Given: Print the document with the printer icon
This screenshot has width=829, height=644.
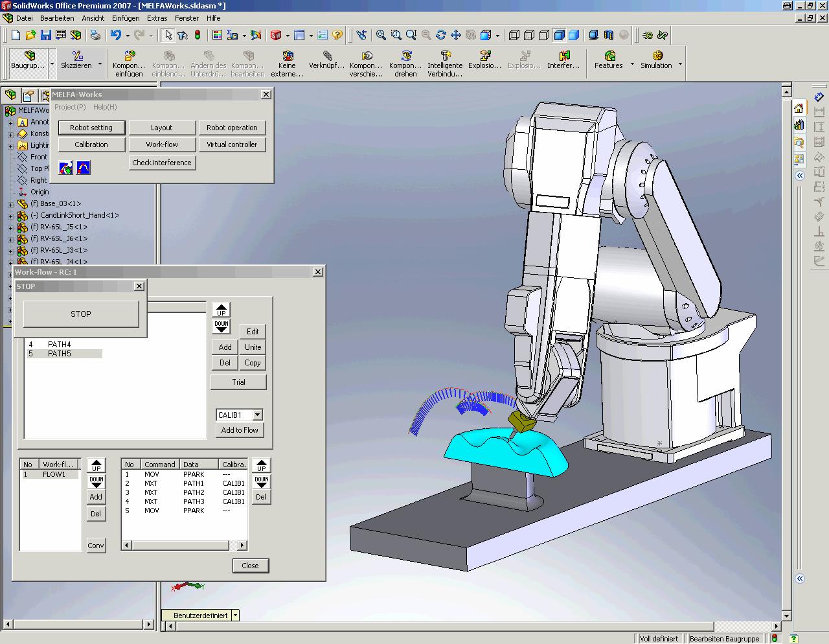Looking at the screenshot, I should (95, 35).
